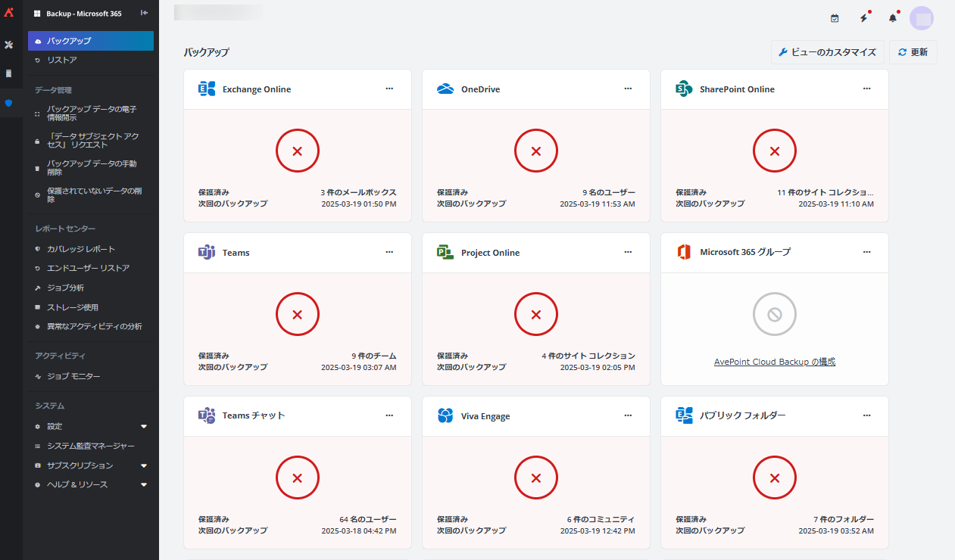This screenshot has width=955, height=560.
Task: Open the calendar check icon in header
Action: point(835,18)
